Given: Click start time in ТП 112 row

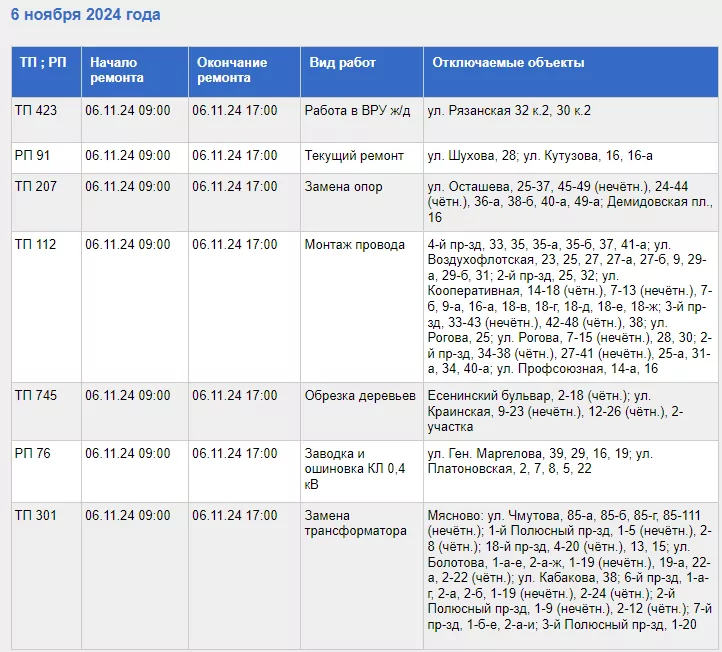Looking at the screenshot, I should coord(128,244).
